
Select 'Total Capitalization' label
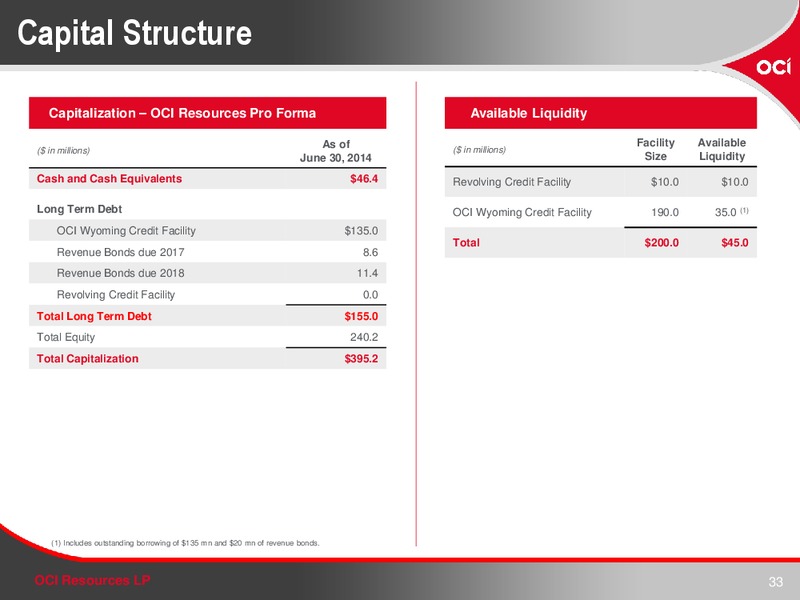pos(87,359)
